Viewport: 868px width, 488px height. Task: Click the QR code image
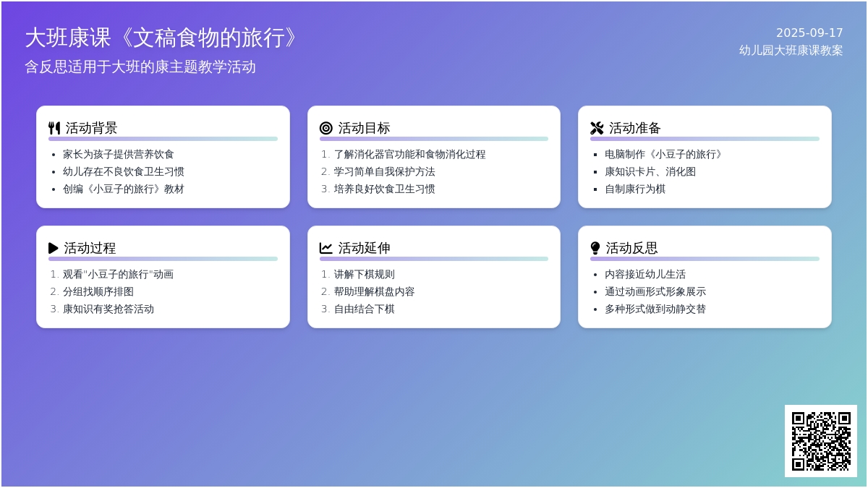(821, 441)
